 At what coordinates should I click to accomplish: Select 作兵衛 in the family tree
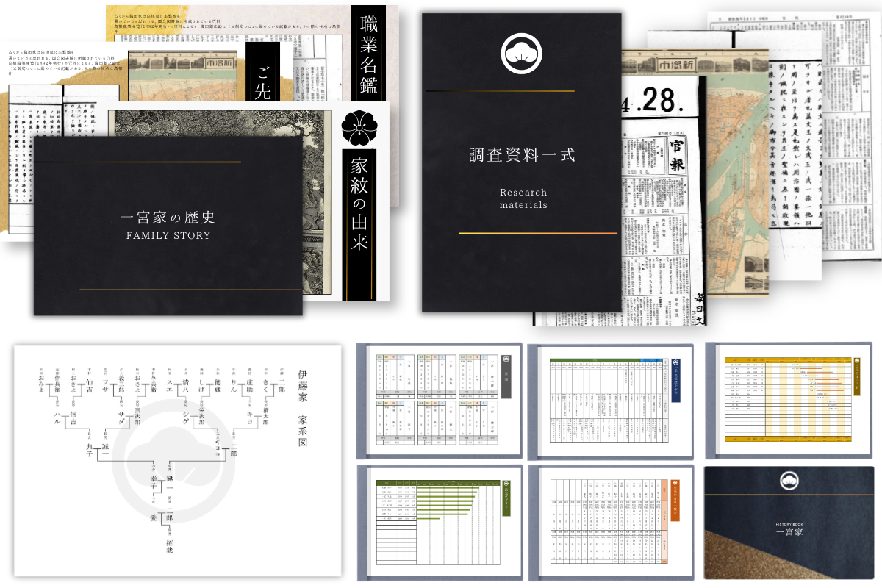coord(57,383)
